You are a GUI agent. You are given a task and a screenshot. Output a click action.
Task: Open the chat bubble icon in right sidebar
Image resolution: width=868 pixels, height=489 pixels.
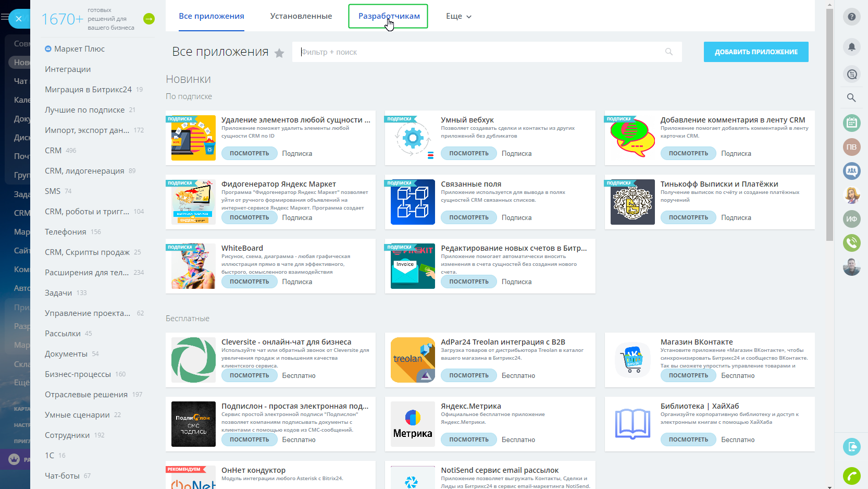(x=851, y=75)
